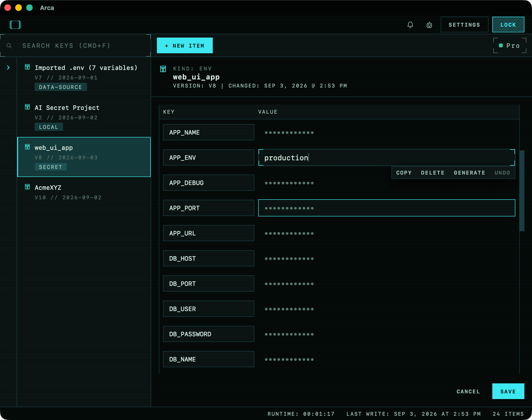Save the changes

508,391
